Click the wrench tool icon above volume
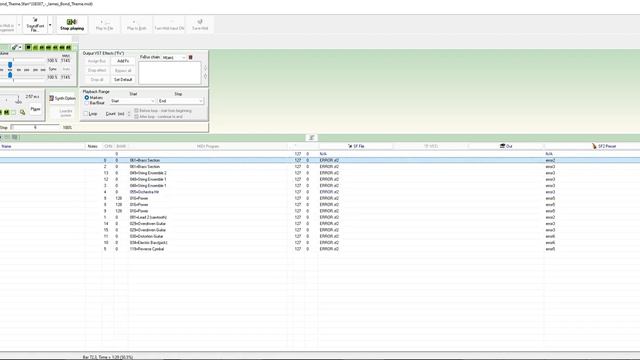This screenshot has width=640, height=360. coord(14,47)
